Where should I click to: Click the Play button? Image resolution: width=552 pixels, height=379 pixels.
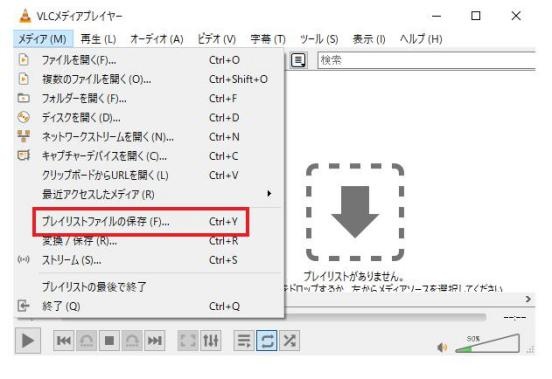(27, 341)
